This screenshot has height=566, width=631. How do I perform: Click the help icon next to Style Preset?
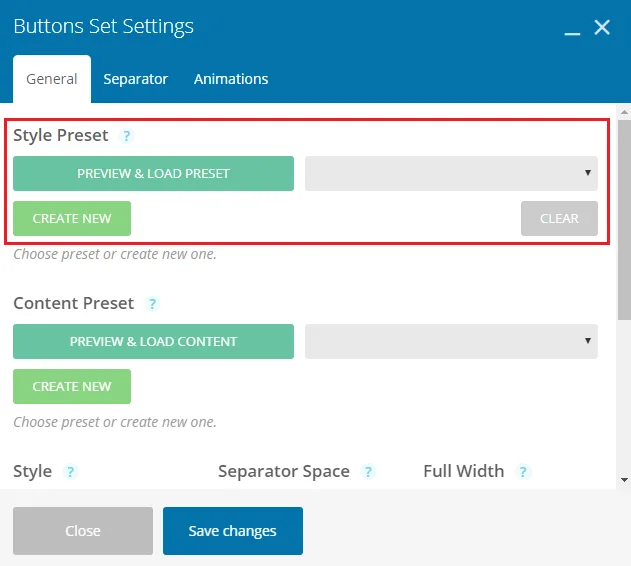[x=126, y=136]
